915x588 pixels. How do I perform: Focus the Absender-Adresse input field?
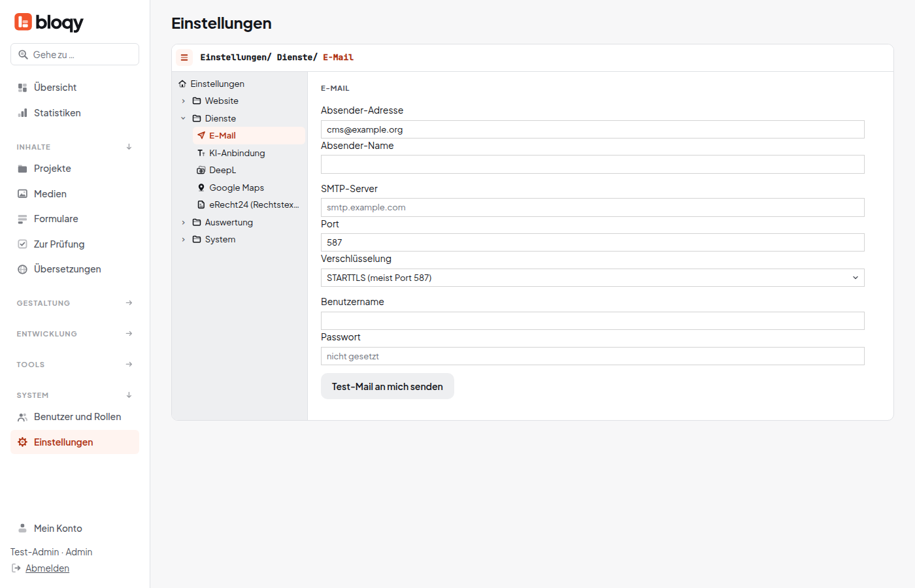coord(593,129)
